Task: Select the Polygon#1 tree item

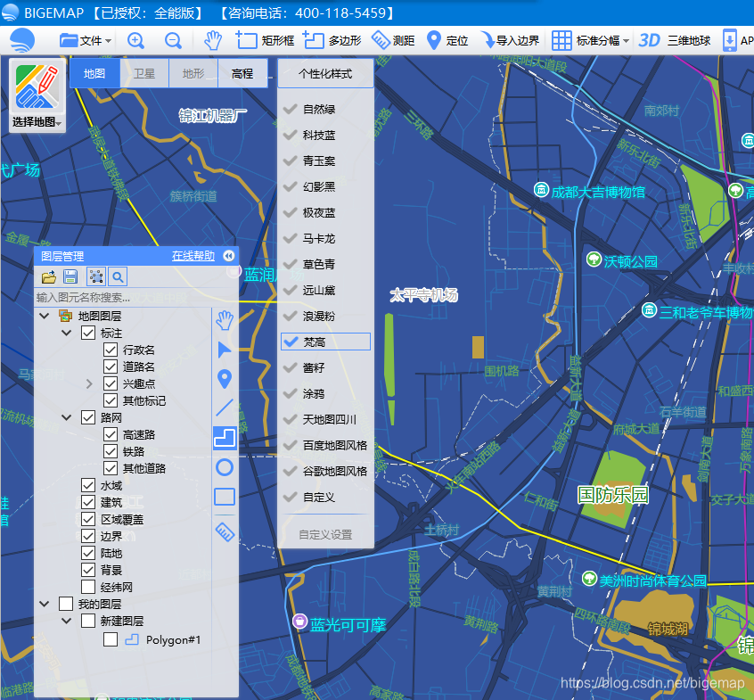Action: (173, 640)
